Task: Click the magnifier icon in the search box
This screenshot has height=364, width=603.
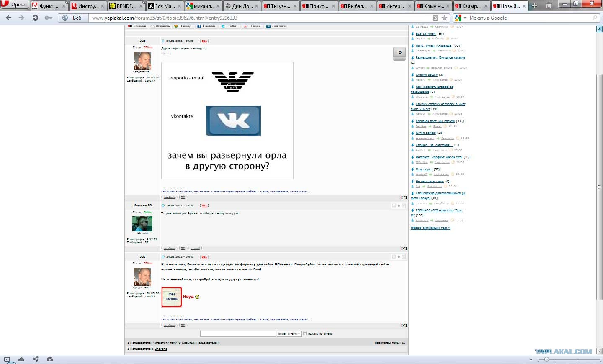Action: [595, 18]
